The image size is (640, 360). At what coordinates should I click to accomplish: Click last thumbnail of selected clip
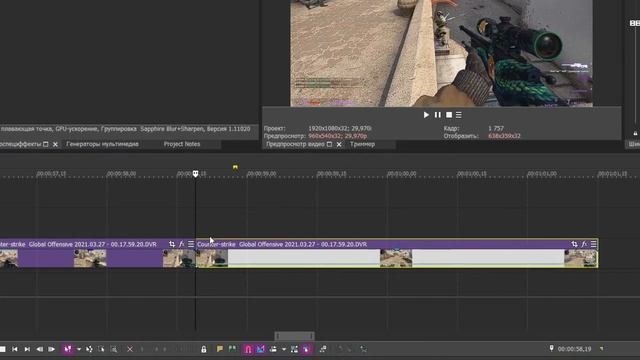click(581, 258)
